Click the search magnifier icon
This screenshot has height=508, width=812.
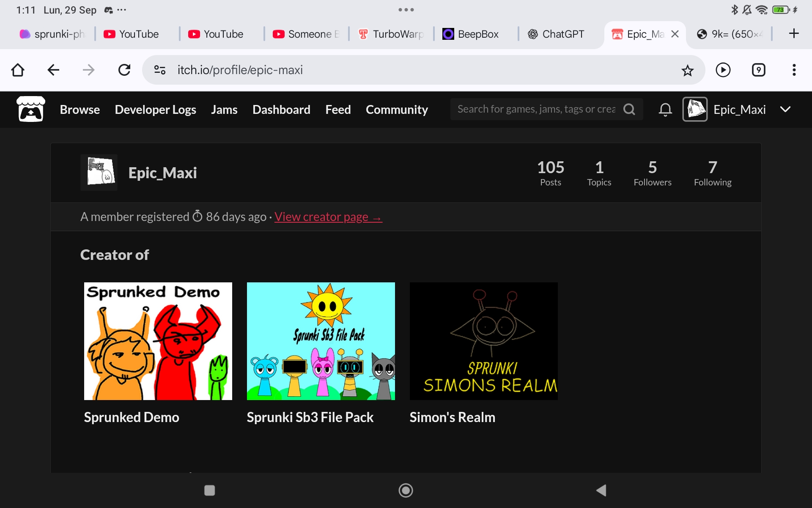click(629, 109)
